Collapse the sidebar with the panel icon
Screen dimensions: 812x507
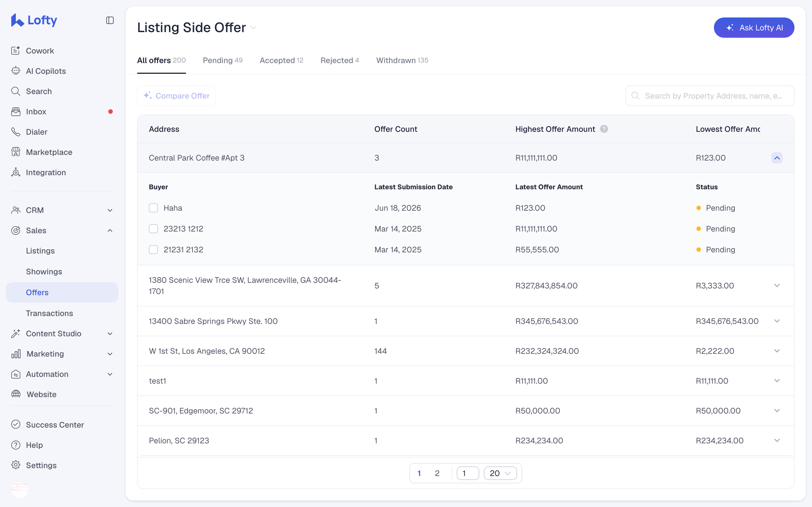click(x=110, y=21)
